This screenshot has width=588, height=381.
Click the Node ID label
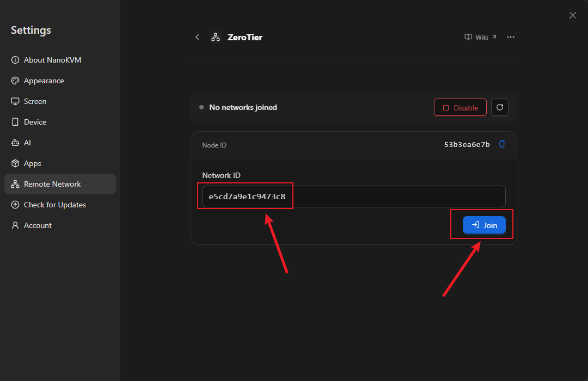[x=214, y=145]
